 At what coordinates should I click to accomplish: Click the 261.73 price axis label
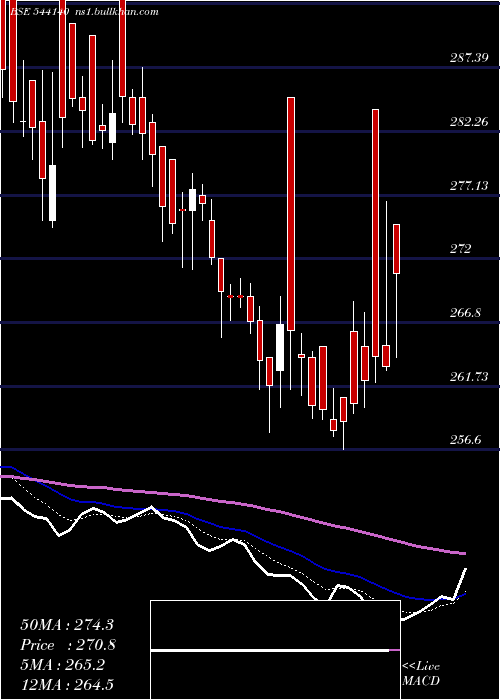(468, 377)
